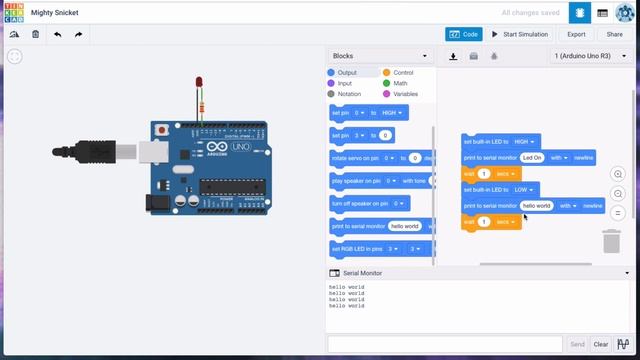Screen dimensions: 640x360
Task: Undo the last action
Action: [58, 34]
